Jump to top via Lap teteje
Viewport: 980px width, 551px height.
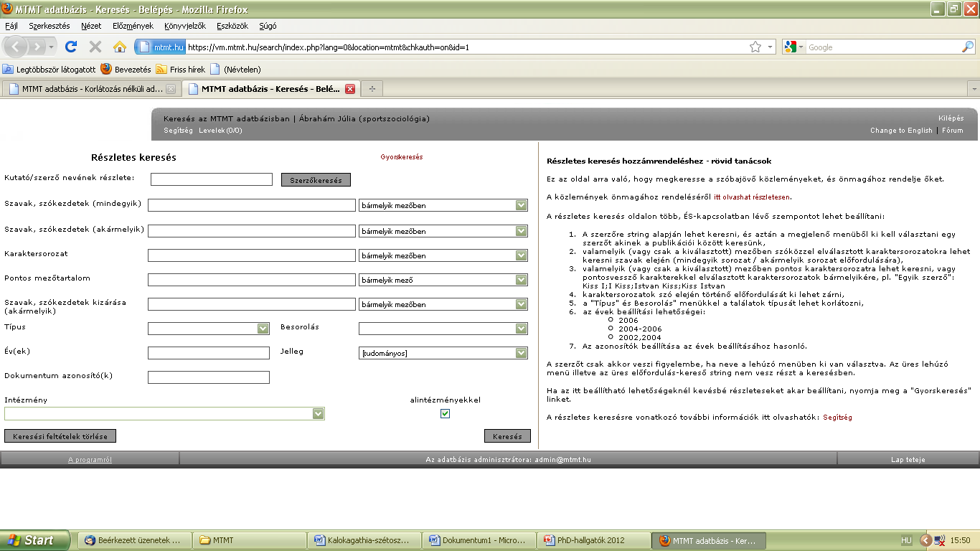coord(908,460)
